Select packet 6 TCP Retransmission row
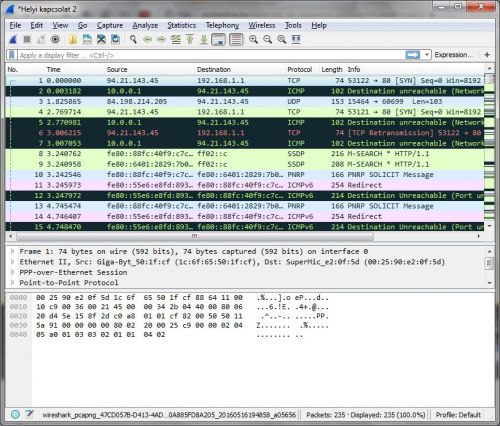This screenshot has width=500, height=426. [245, 133]
